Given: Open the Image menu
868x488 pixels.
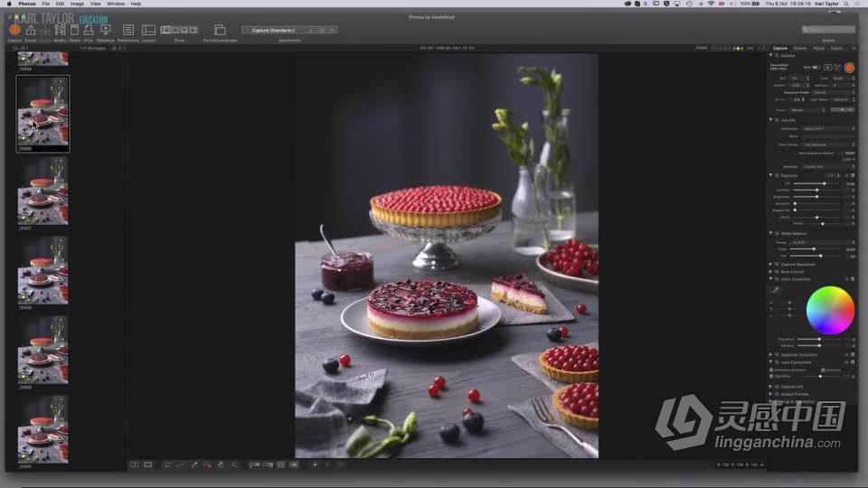Looking at the screenshot, I should coord(77,4).
